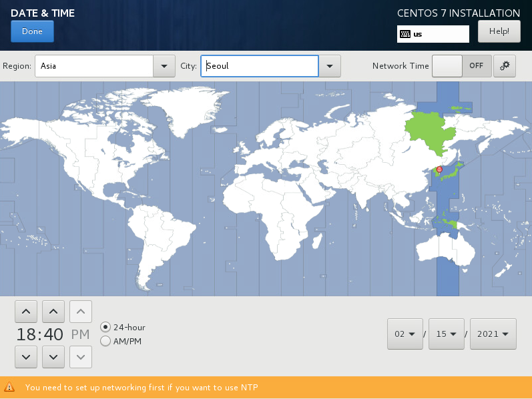Click the NTP warning triangle icon
This screenshot has width=532, height=399.
9,387
